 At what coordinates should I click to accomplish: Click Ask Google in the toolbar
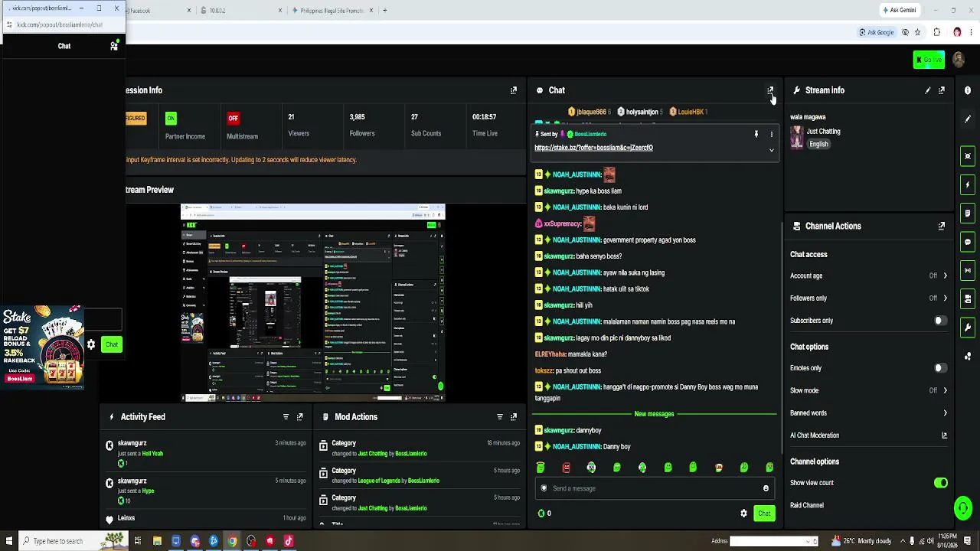click(x=877, y=32)
